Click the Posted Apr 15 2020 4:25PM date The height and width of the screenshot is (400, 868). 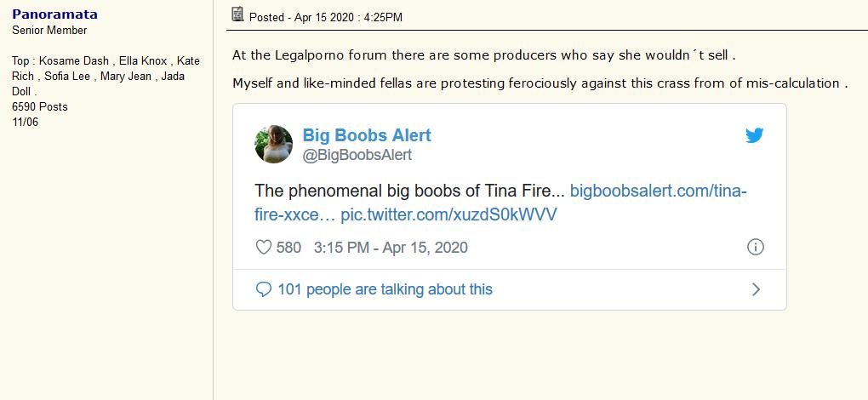coord(326,17)
